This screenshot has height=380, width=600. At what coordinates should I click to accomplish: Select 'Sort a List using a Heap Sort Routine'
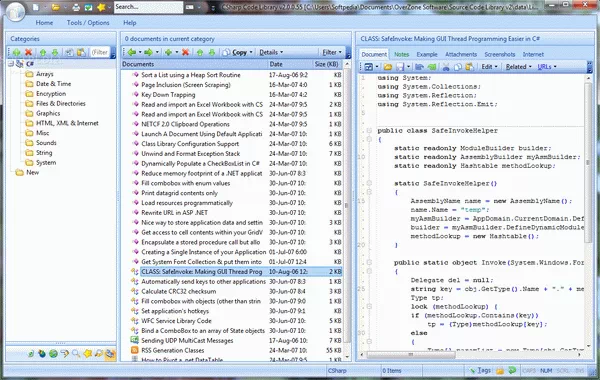(191, 75)
